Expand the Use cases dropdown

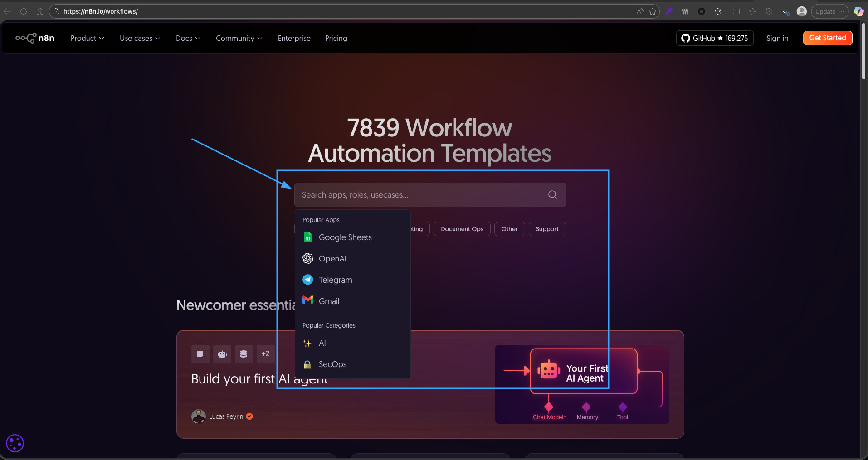coord(140,38)
